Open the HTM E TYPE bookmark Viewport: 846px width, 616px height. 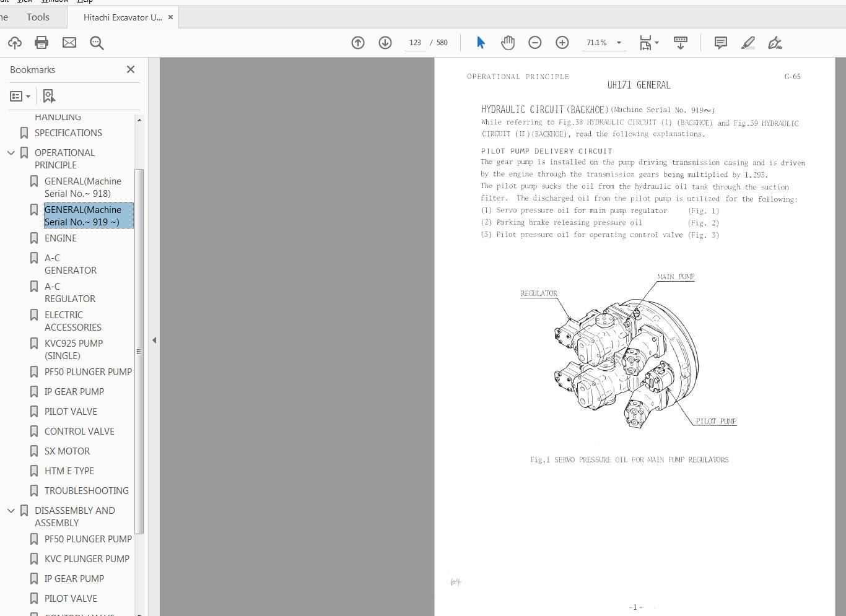click(69, 471)
